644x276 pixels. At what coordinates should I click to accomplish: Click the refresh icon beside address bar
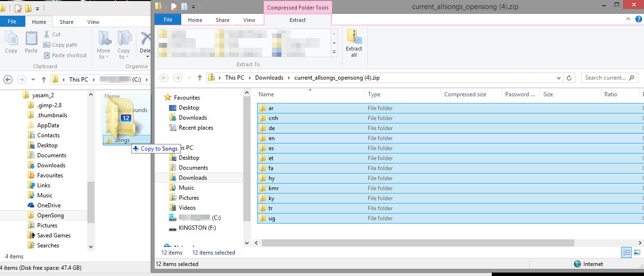(x=569, y=78)
